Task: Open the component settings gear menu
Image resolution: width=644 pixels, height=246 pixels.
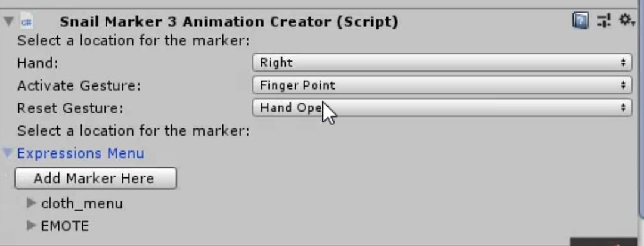Action: pyautogui.click(x=625, y=21)
